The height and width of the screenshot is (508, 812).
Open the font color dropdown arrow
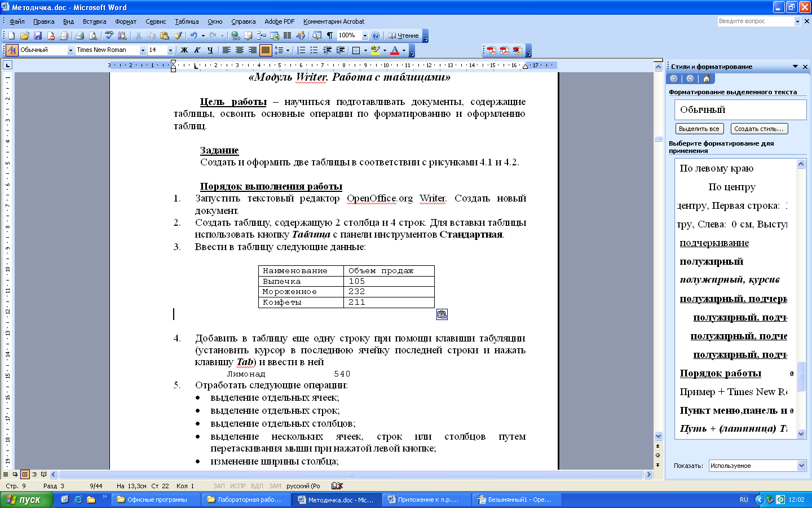click(x=404, y=50)
